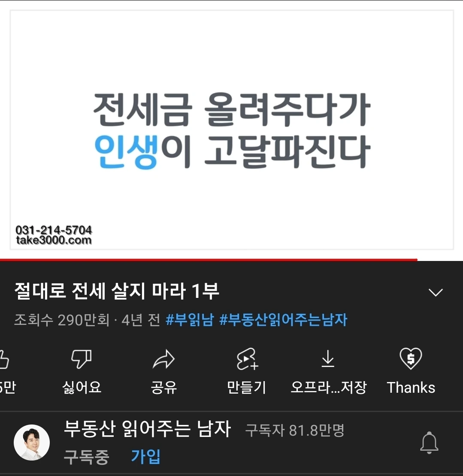Tap the video player frame
Image resolution: width=463 pixels, height=476 pixels.
coord(232,130)
